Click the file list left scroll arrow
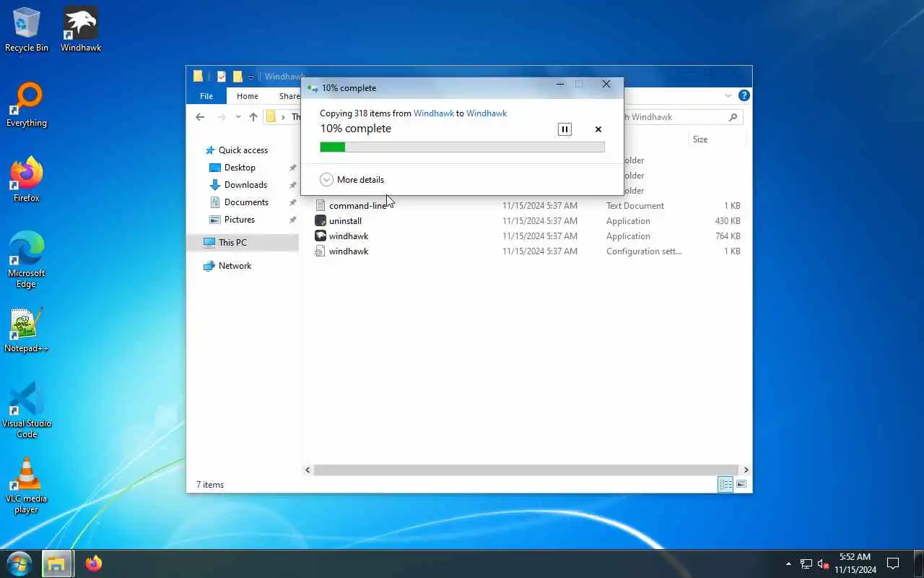This screenshot has height=578, width=924. [x=308, y=470]
